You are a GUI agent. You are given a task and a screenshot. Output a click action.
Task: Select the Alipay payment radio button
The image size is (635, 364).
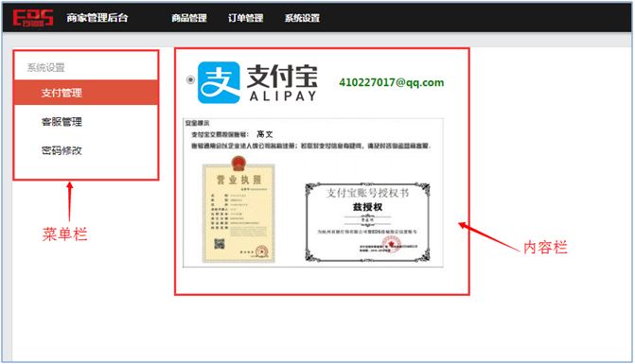190,79
